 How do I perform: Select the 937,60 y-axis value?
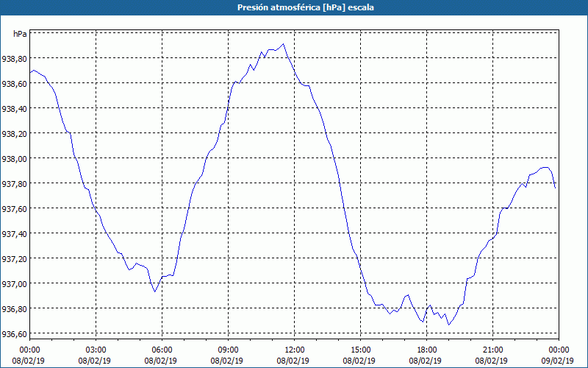pos(14,209)
